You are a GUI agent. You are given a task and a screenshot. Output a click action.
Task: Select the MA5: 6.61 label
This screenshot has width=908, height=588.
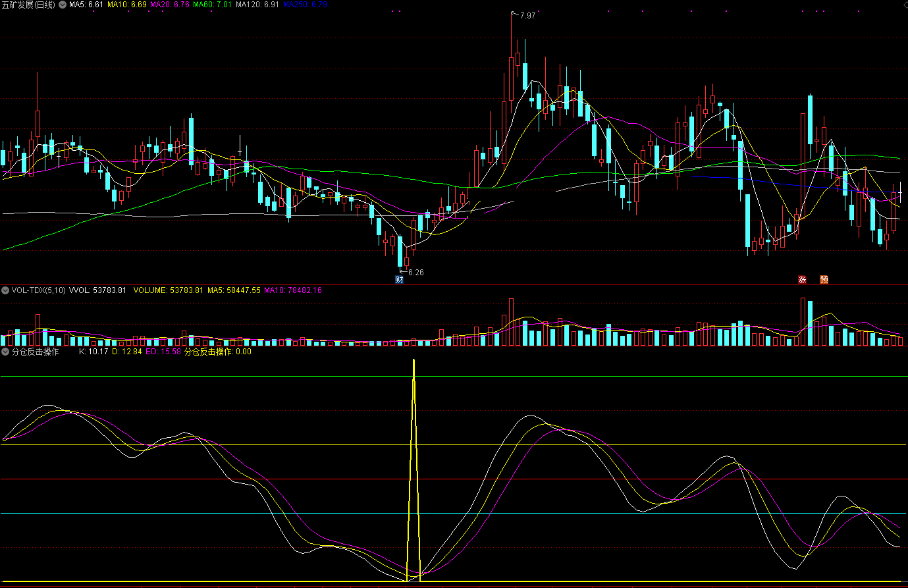86,5
